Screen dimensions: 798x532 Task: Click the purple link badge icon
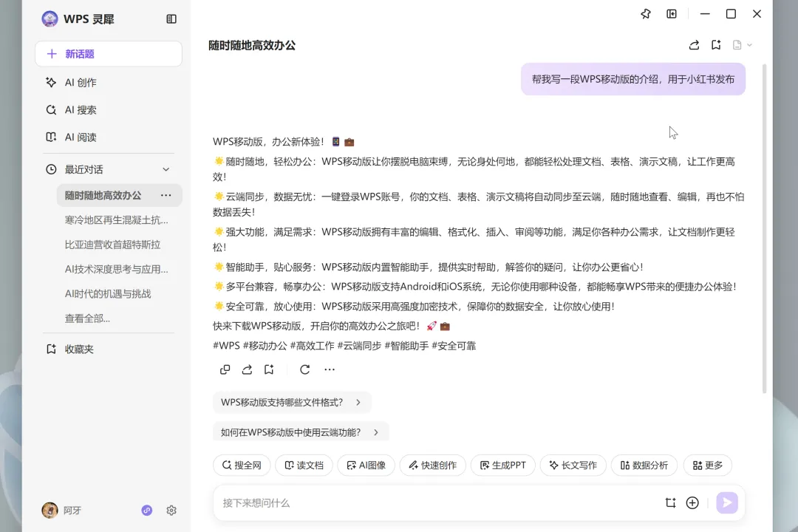(x=146, y=510)
